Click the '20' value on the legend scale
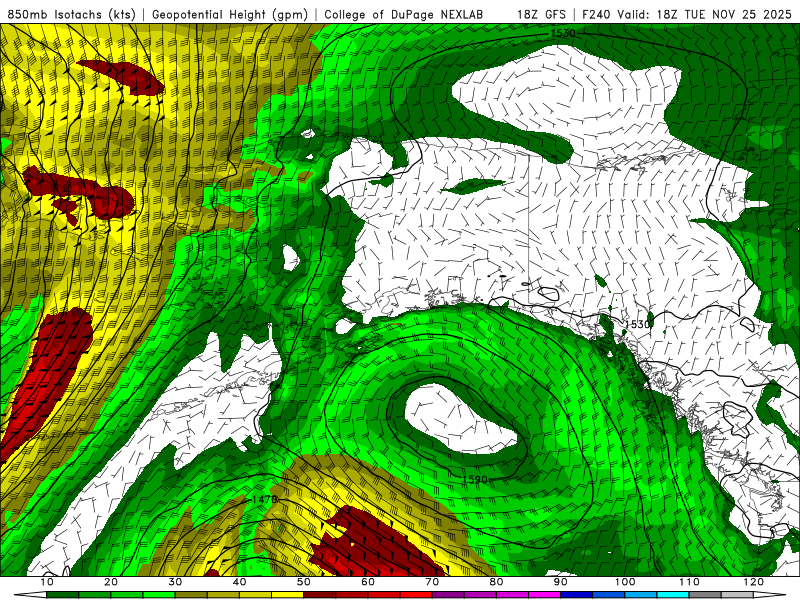800x600 pixels. (111, 582)
